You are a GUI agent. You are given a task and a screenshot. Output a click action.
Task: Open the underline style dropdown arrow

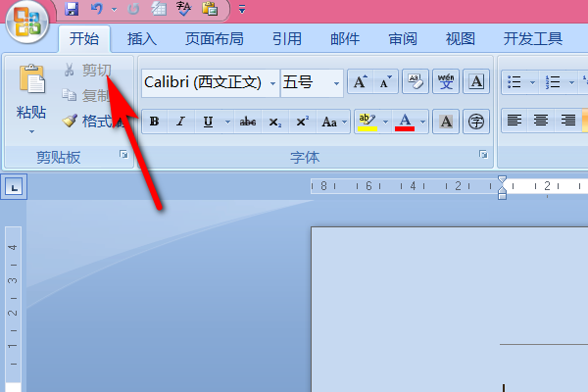click(x=227, y=122)
